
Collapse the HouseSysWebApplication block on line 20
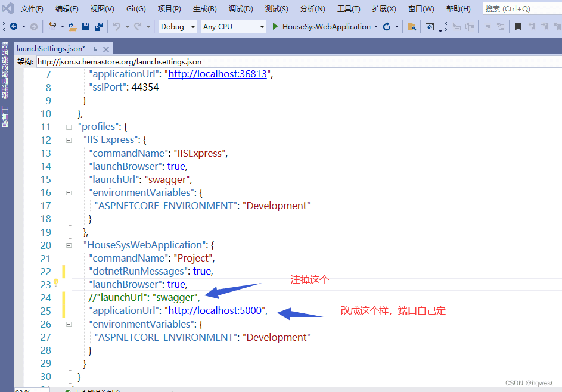pyautogui.click(x=69, y=245)
